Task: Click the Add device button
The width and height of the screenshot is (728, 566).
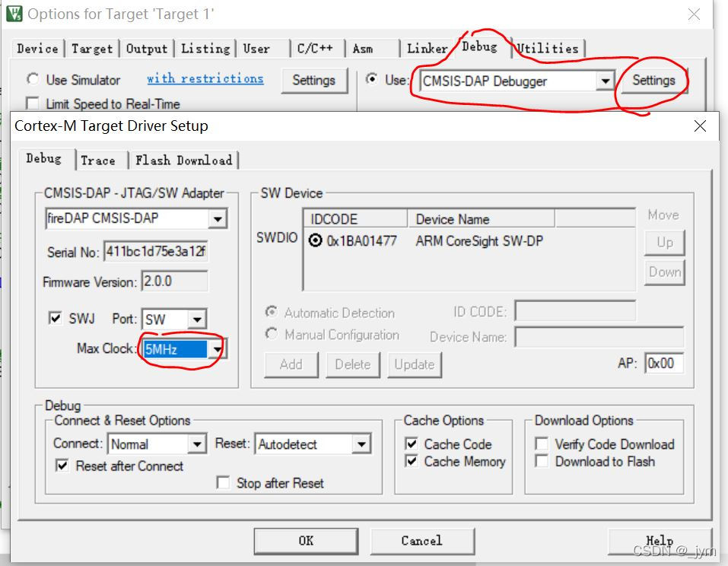Action: [291, 364]
